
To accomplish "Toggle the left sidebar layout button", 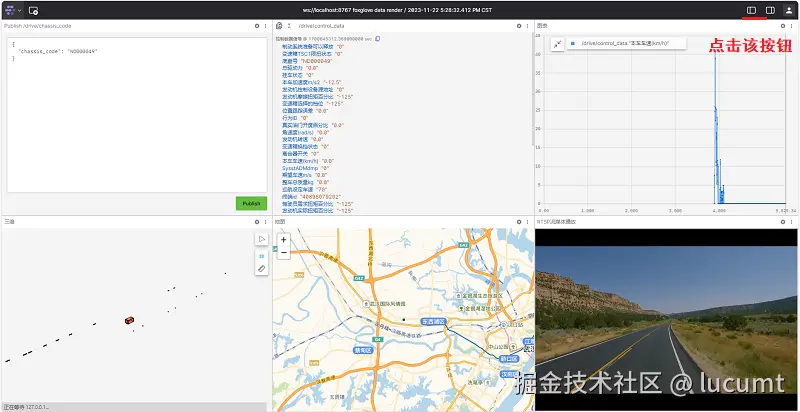I will [x=752, y=10].
